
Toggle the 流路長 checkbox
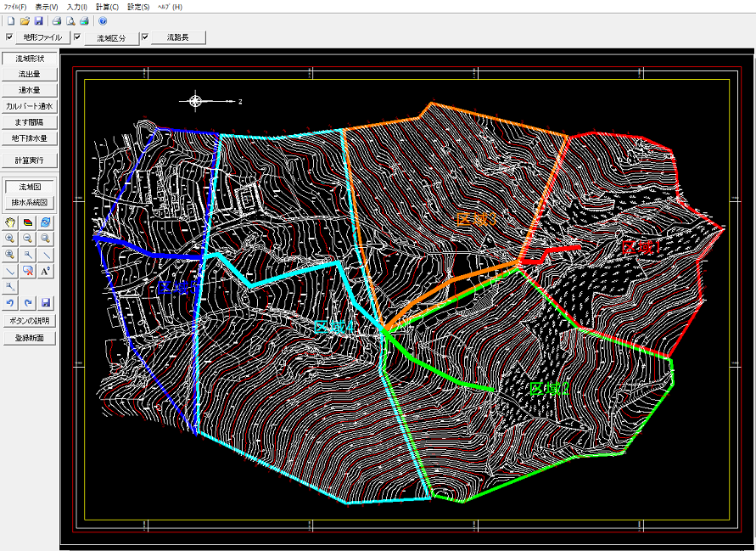[144, 37]
